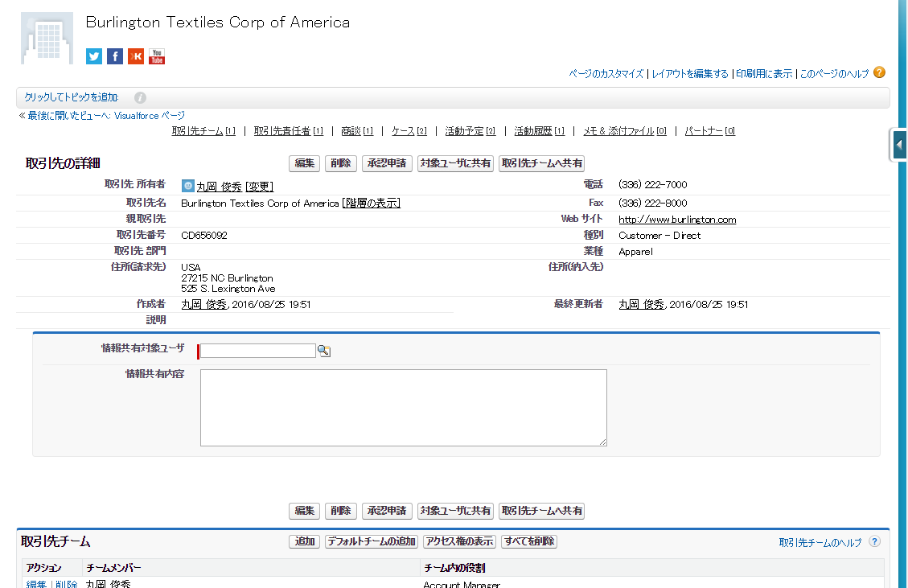The width and height of the screenshot is (908, 588).
Task: Jump to 活動履歴 [1] related list
Action: [539, 131]
